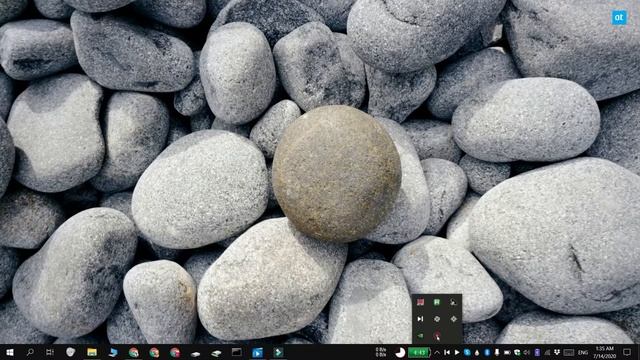Open Windows Security tray icon

pyautogui.click(x=517, y=352)
